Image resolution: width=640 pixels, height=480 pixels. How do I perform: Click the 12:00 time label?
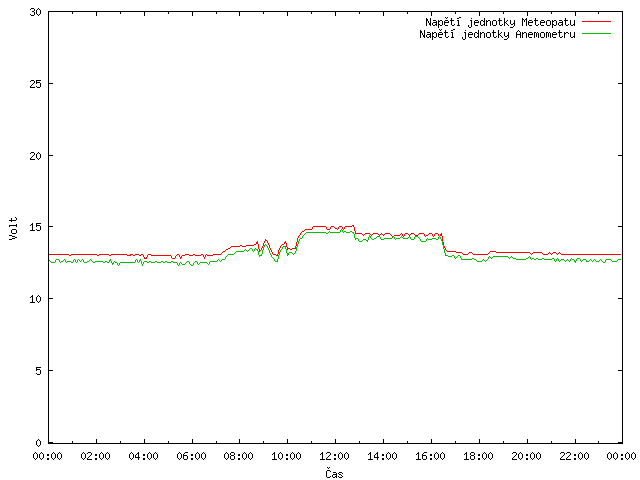(x=334, y=456)
